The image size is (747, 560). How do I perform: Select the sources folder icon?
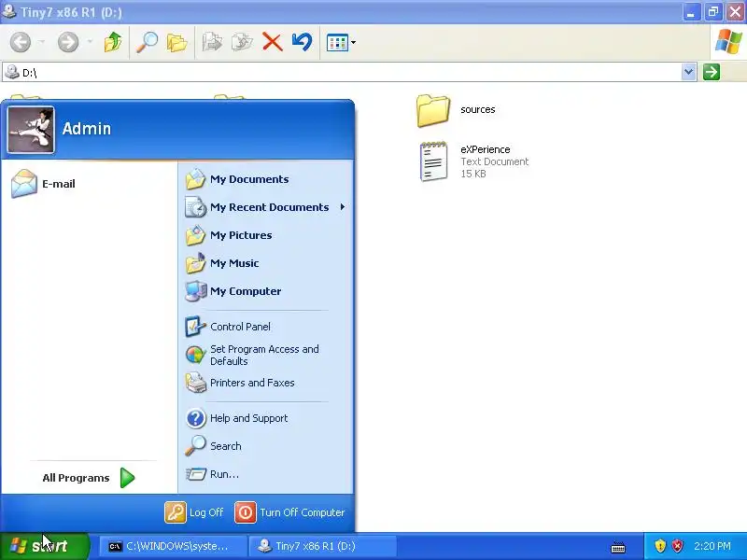432,110
